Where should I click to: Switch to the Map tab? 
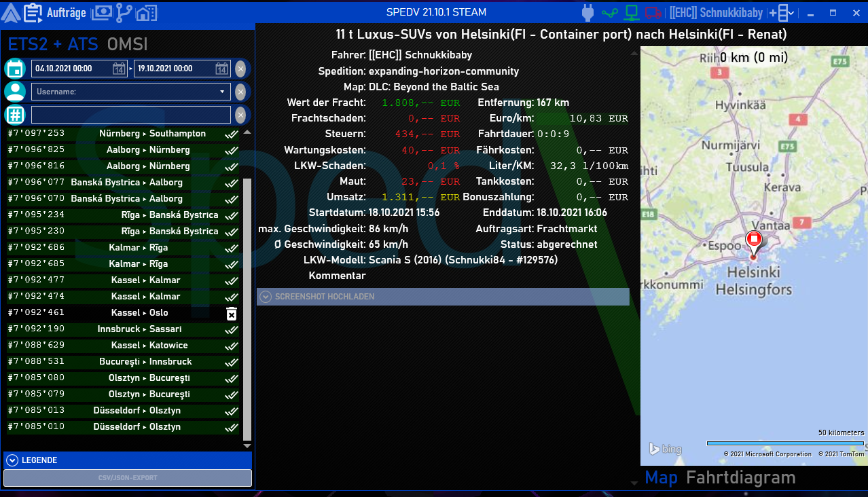662,478
